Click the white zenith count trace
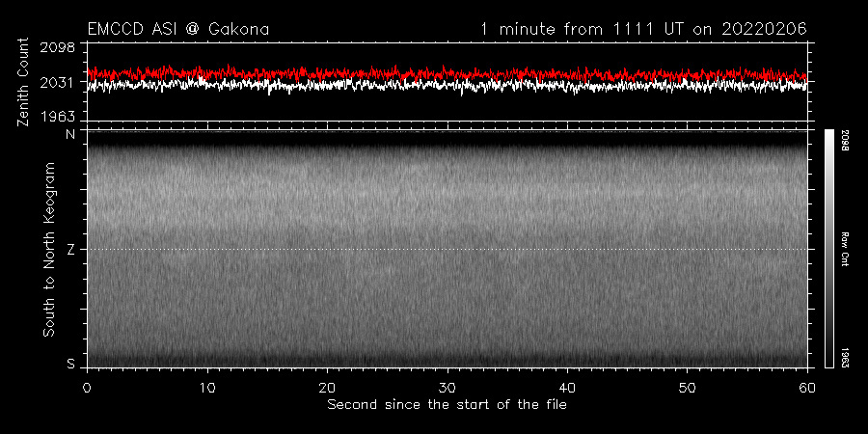Viewport: 868px width, 434px height. [447, 85]
